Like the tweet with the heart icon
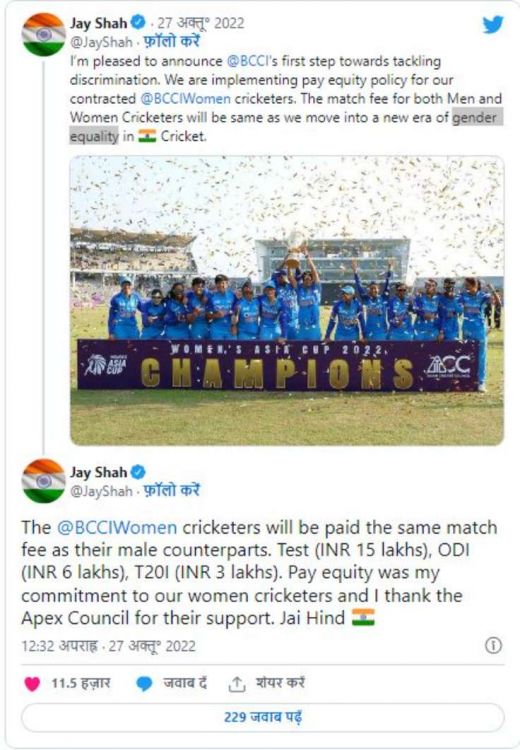The width and height of the screenshot is (520, 750). [x=32, y=684]
